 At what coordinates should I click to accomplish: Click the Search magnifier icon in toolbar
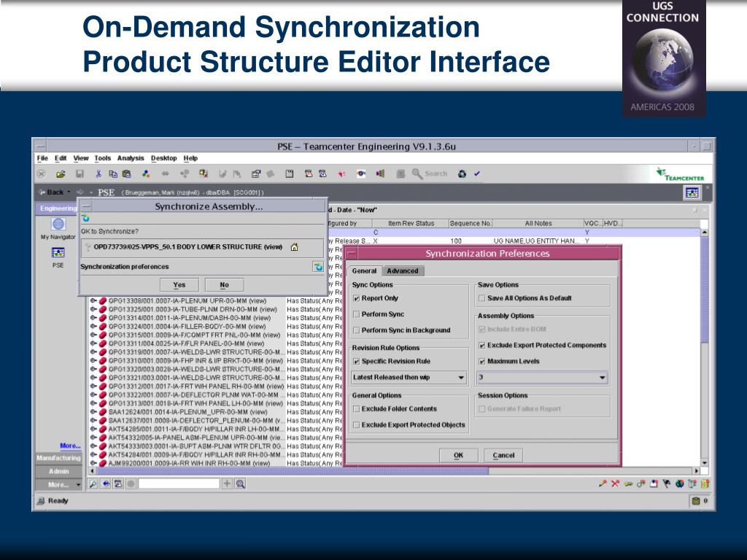coord(417,174)
